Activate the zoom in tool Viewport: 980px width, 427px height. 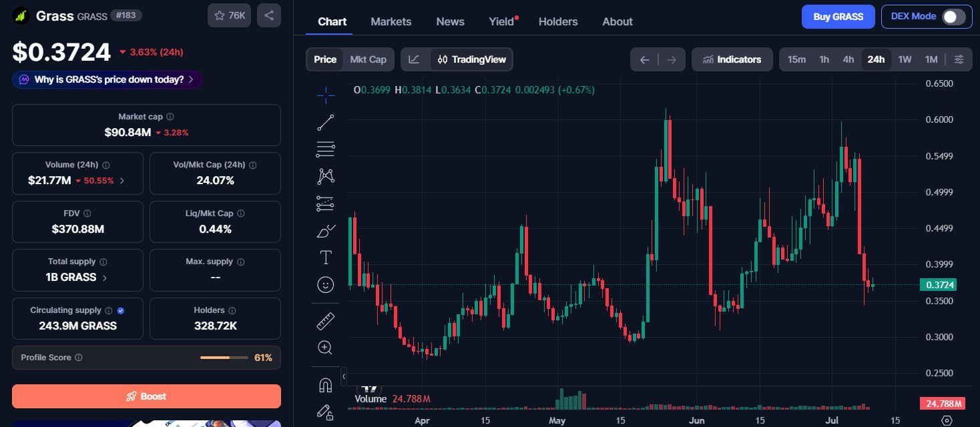click(326, 348)
